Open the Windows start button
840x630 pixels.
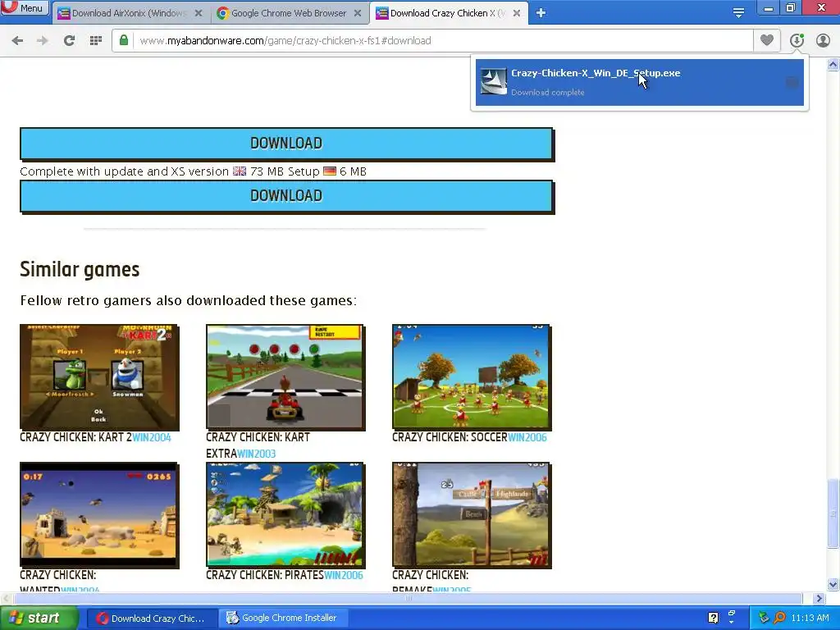pyautogui.click(x=39, y=618)
